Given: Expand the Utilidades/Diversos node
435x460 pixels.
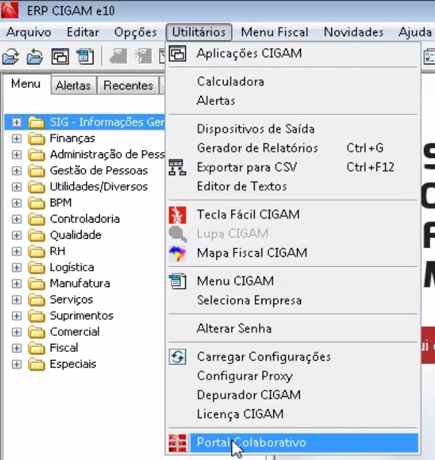Looking at the screenshot, I should 16,187.
